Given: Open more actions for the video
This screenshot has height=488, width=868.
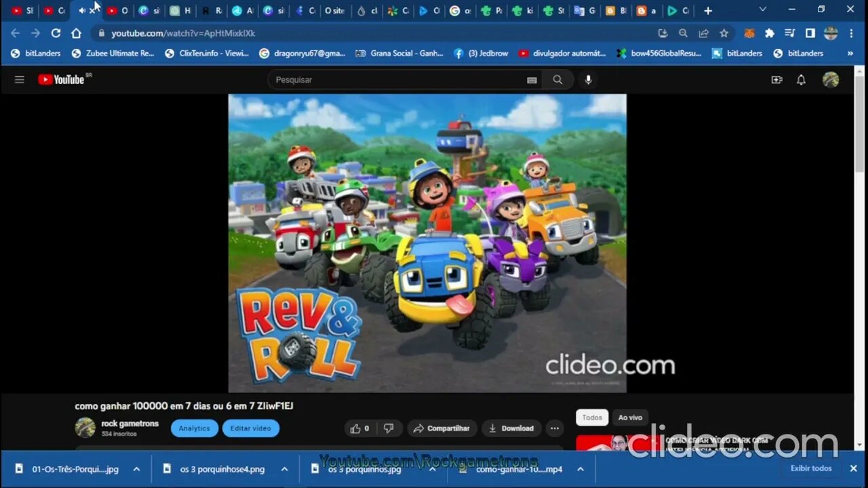Looking at the screenshot, I should click(555, 428).
